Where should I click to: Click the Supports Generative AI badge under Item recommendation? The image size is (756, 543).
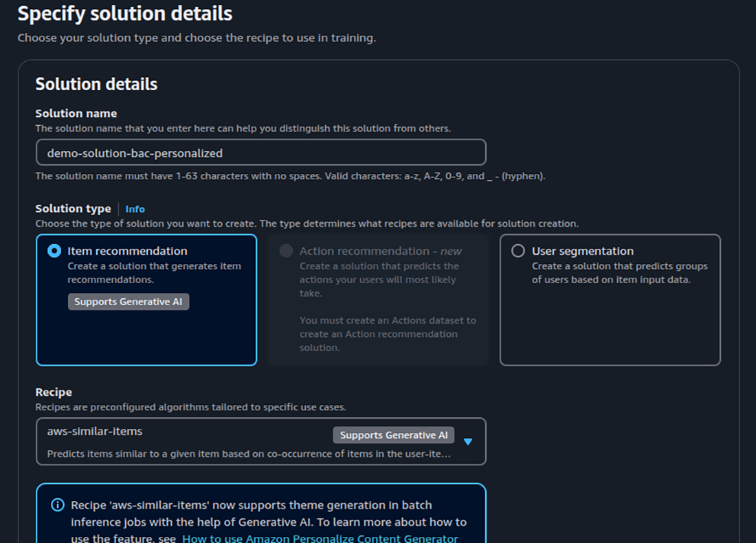pos(129,302)
